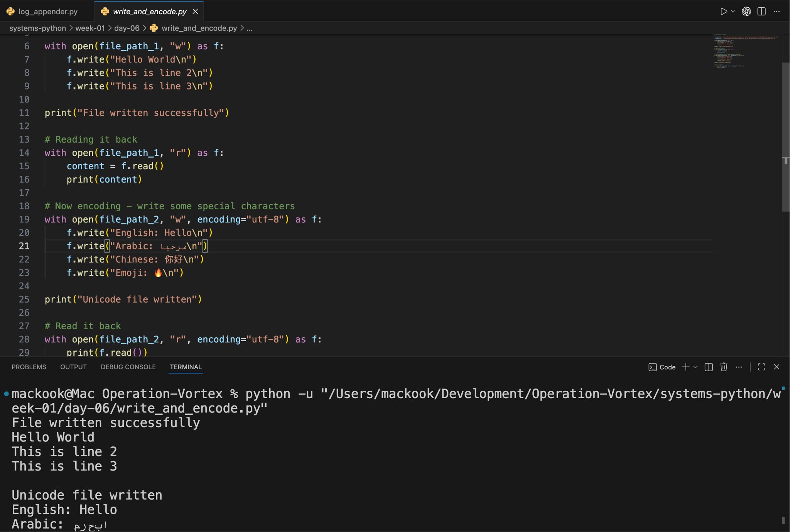Split the editor right

click(x=761, y=12)
